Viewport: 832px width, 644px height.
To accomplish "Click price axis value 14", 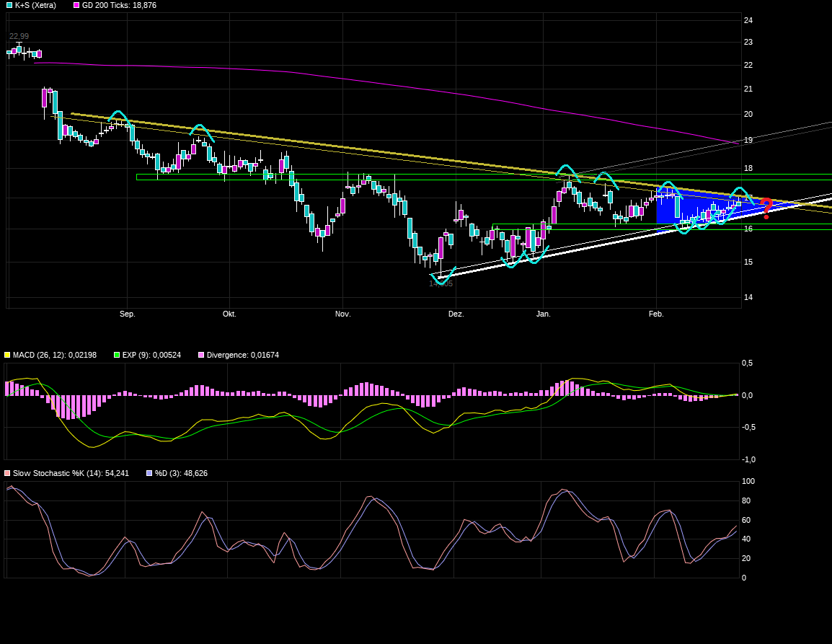I will [748, 297].
